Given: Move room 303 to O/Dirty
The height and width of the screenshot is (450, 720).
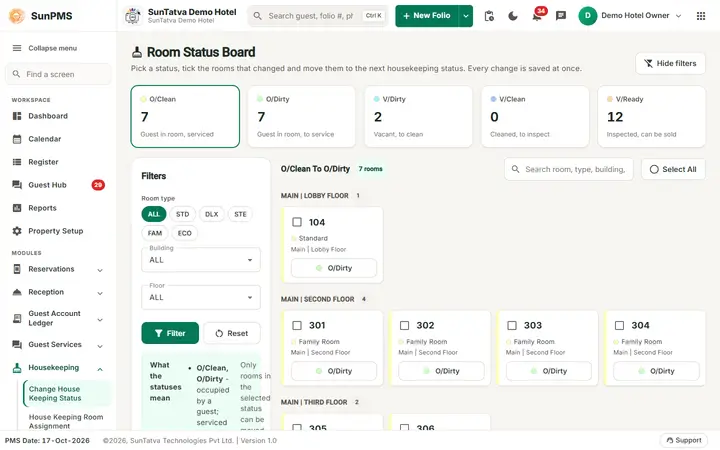Looking at the screenshot, I should pos(549,371).
